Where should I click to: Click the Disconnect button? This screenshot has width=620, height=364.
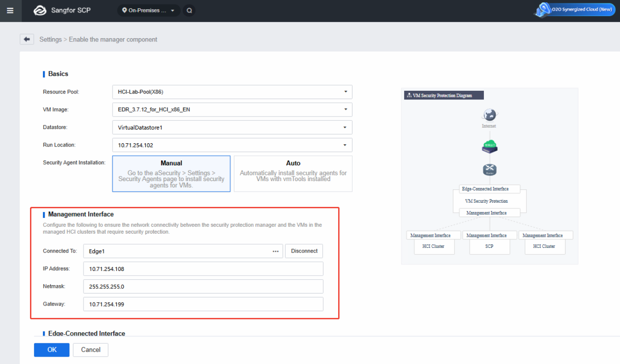304,251
